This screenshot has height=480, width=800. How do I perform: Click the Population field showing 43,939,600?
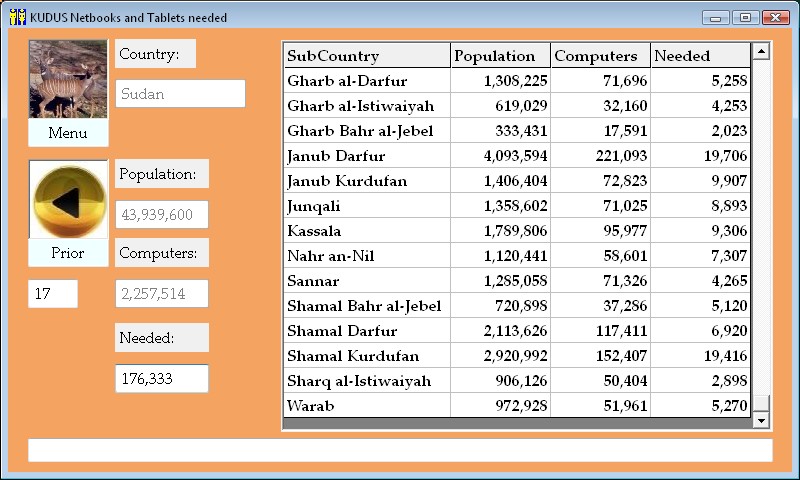162,214
